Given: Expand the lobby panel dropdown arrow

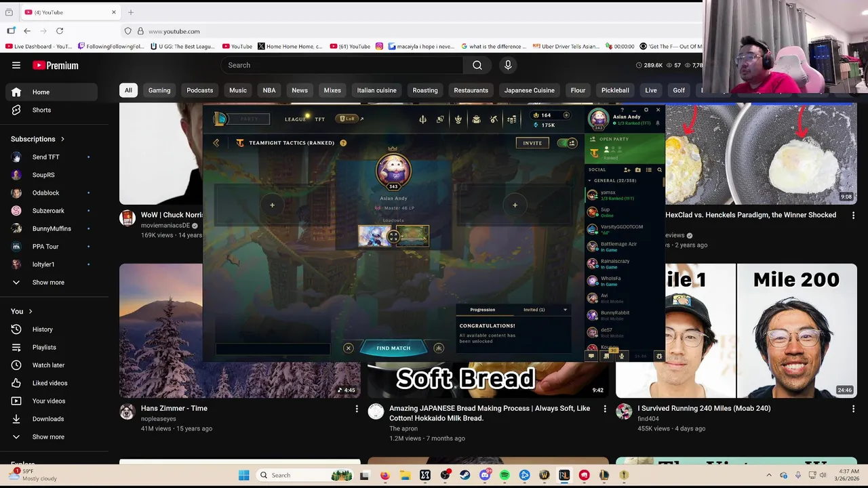Looking at the screenshot, I should coord(565,310).
